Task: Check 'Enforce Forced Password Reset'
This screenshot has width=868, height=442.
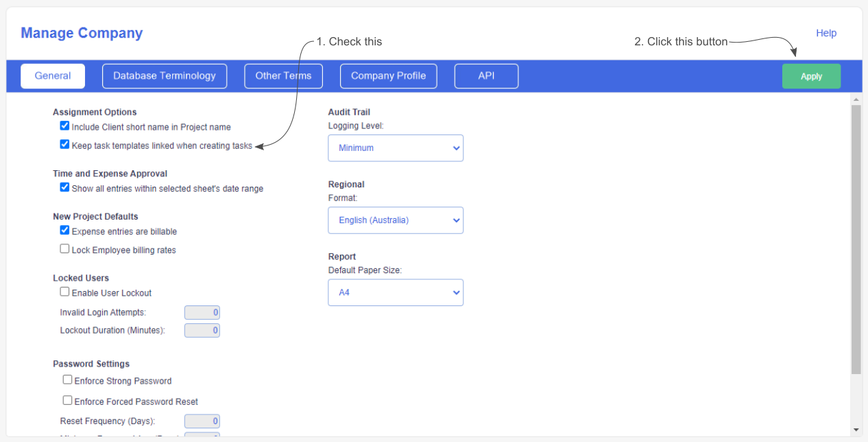Action: tap(67, 400)
